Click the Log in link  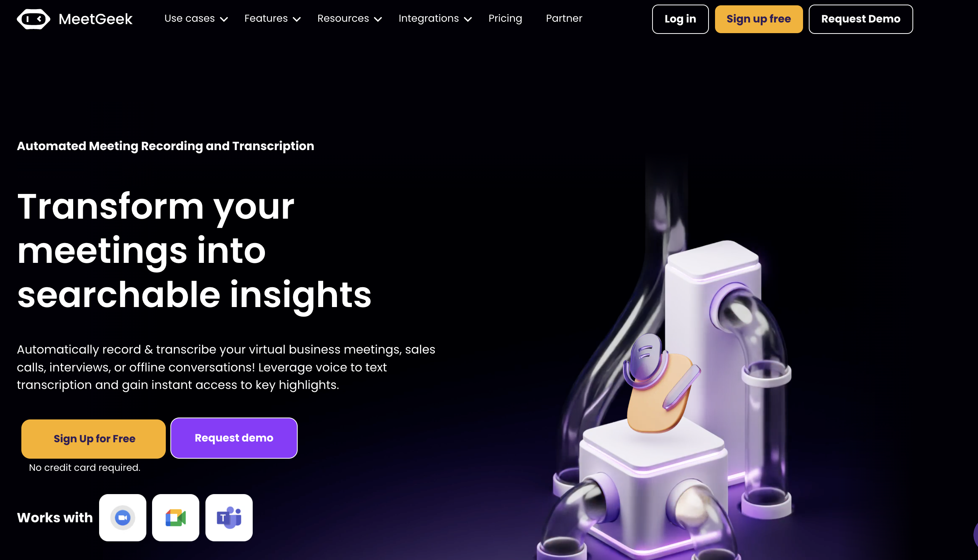click(x=680, y=19)
